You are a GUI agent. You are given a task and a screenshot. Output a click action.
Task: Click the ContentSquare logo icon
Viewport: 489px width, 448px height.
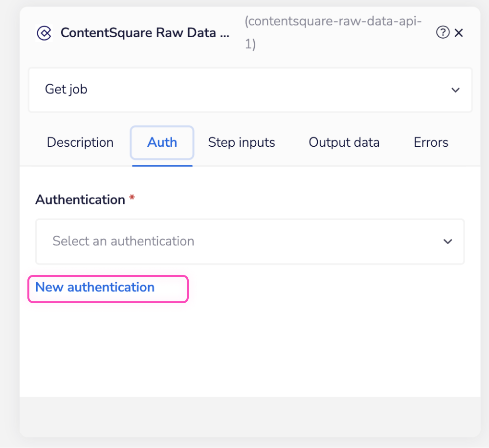tap(45, 33)
